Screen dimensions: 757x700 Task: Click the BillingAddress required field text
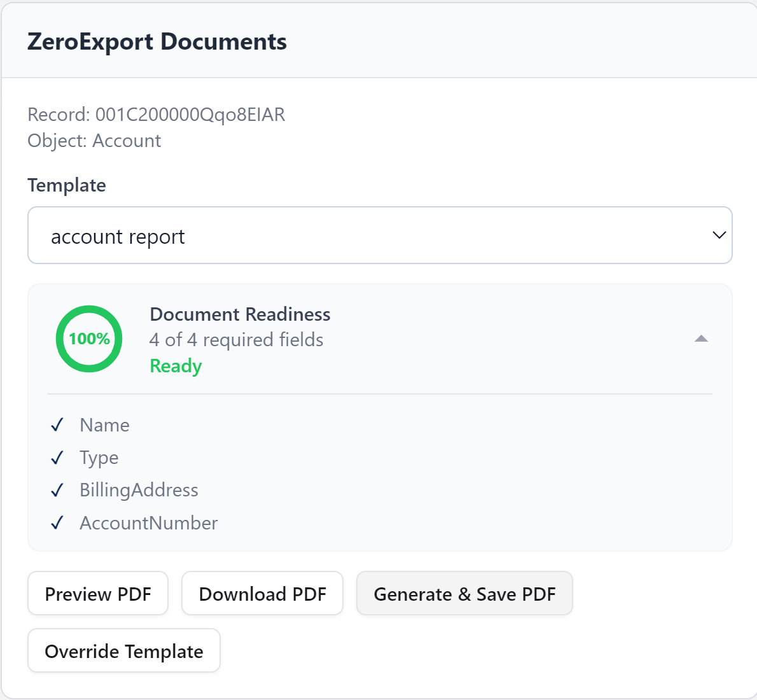[x=139, y=491]
